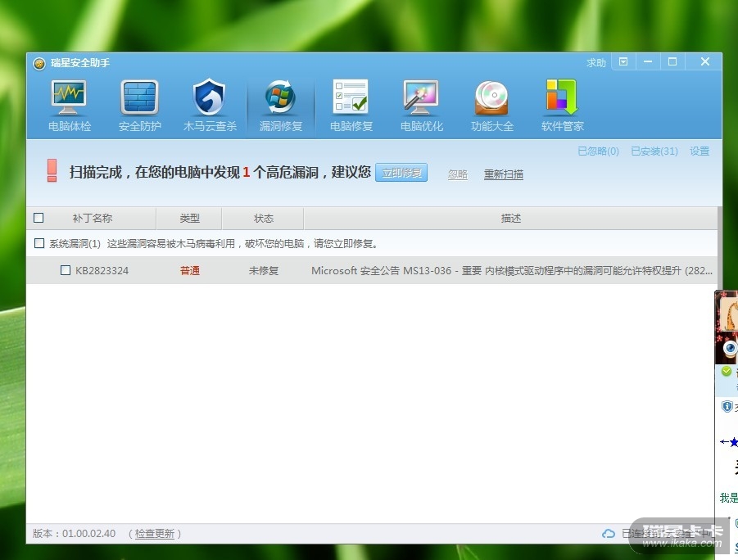Image resolution: width=738 pixels, height=560 pixels.
Task: Click the 普通 type cell
Action: (x=190, y=271)
